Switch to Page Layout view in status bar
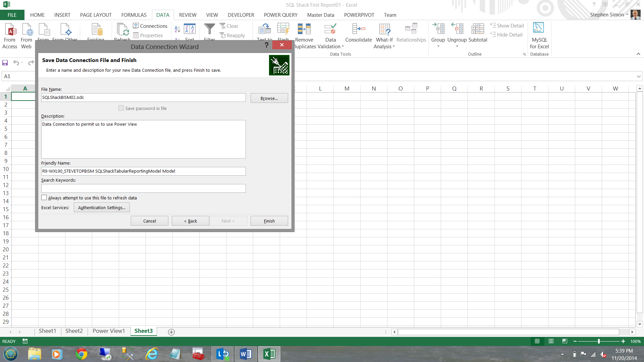 [x=551, y=341]
